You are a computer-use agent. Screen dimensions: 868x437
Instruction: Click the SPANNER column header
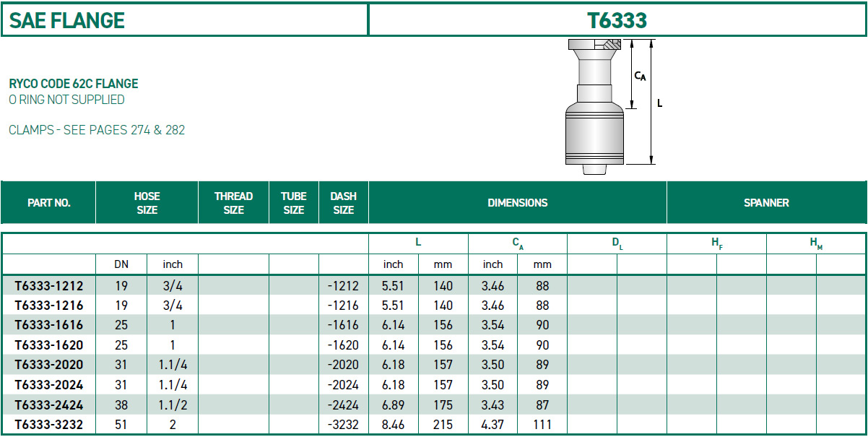pyautogui.click(x=767, y=203)
